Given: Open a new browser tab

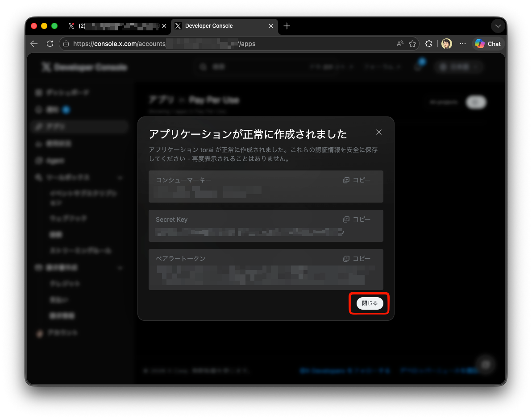Looking at the screenshot, I should point(287,26).
